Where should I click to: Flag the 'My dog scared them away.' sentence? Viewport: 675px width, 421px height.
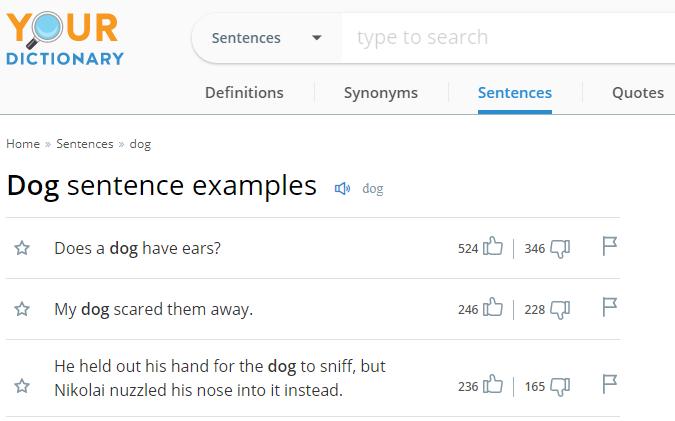[x=610, y=308]
